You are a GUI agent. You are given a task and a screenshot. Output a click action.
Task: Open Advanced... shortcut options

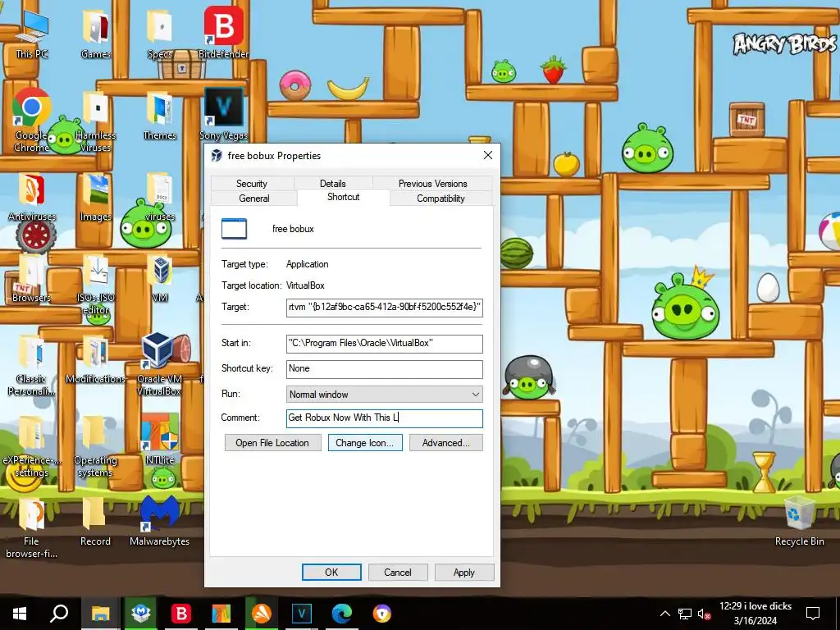pyautogui.click(x=445, y=442)
